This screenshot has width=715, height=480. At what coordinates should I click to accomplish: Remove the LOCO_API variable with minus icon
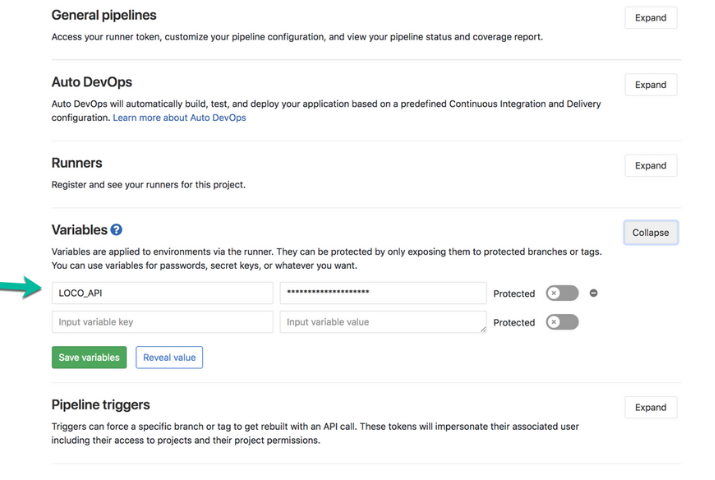(x=594, y=293)
